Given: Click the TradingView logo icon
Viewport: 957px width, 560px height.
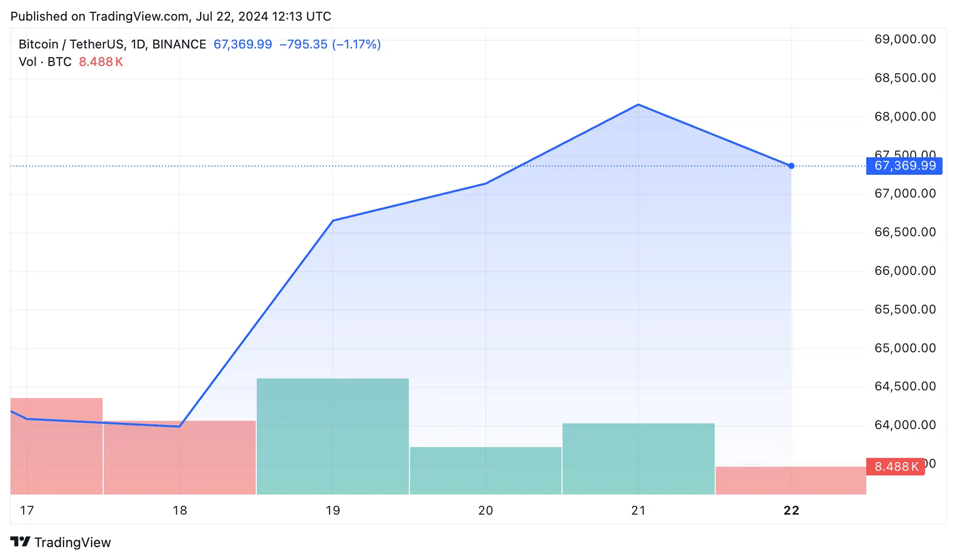Looking at the screenshot, I should (21, 542).
